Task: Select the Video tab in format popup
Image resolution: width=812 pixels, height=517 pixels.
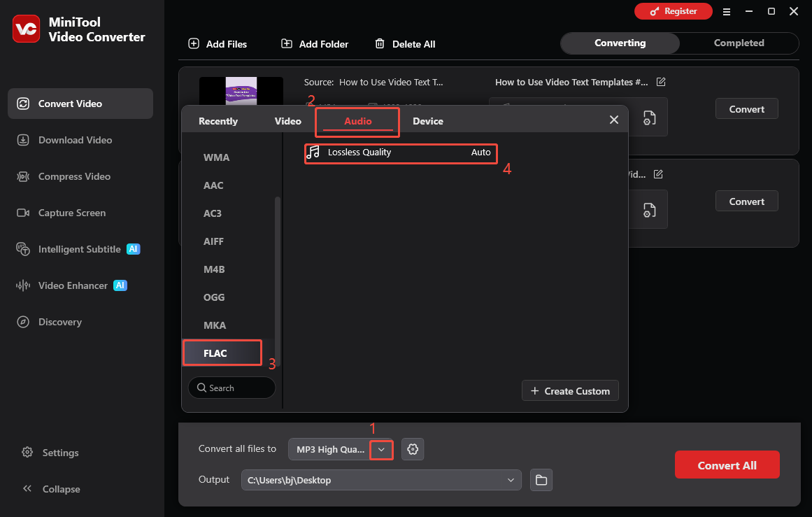Action: [288, 121]
